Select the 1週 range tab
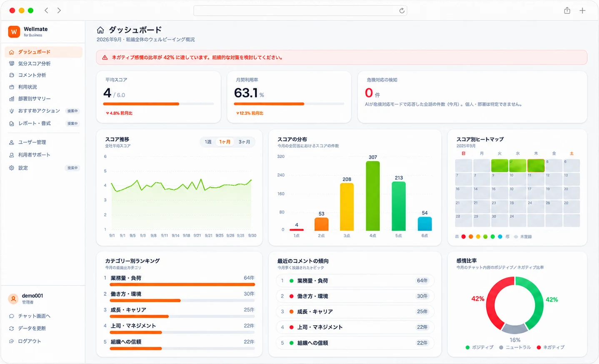Viewport: 599px width, 364px height. [208, 142]
